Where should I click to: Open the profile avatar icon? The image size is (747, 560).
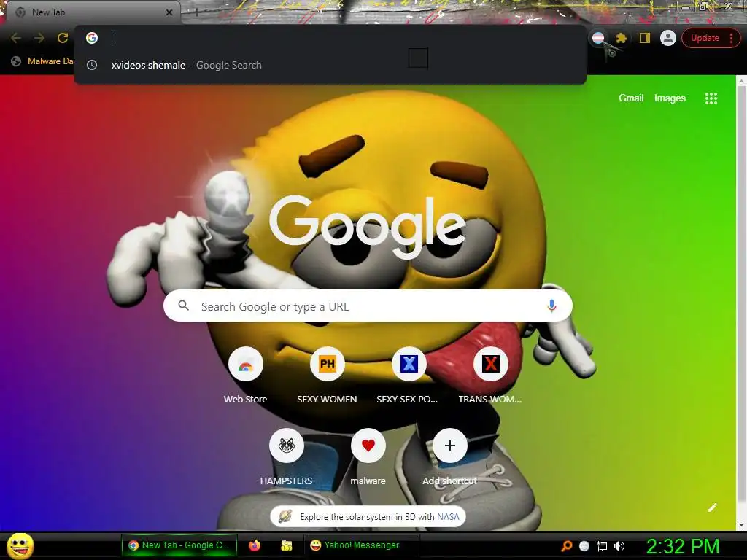(x=668, y=38)
